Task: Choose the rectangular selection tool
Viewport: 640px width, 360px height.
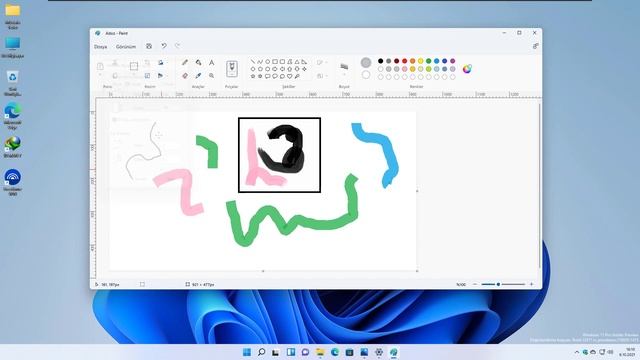Action: click(133, 66)
